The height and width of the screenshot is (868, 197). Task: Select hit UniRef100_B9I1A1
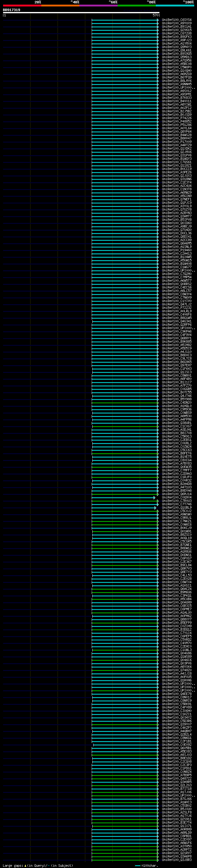pyautogui.click(x=177, y=26)
